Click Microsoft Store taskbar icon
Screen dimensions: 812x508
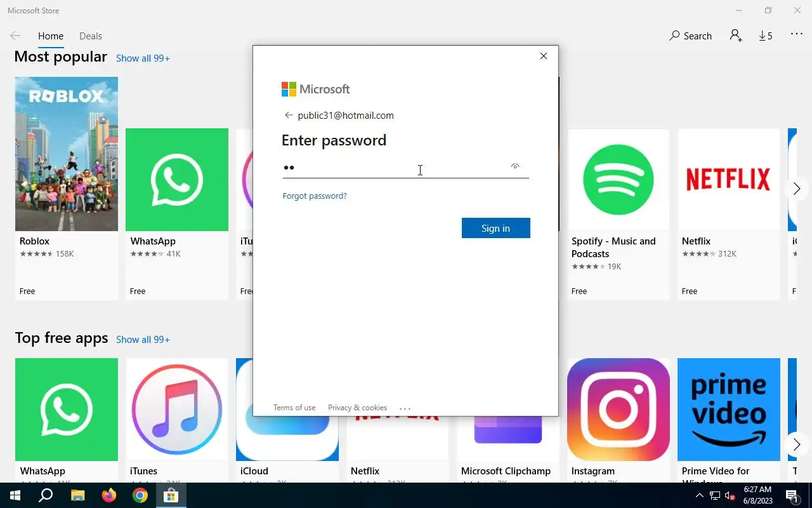point(171,495)
